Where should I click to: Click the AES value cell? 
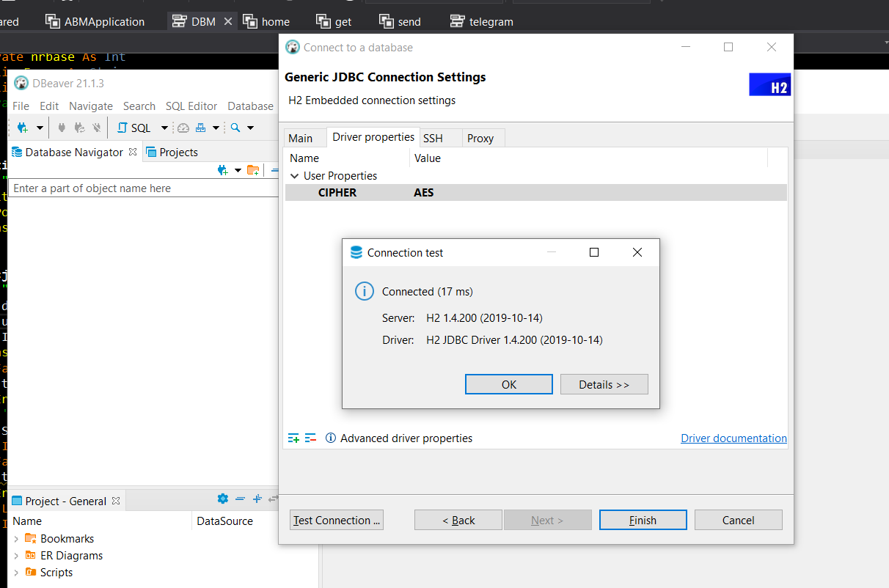tap(424, 193)
